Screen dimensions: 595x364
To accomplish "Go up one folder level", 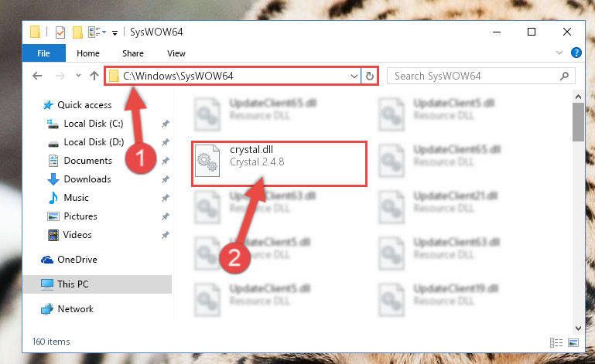I will tap(94, 76).
